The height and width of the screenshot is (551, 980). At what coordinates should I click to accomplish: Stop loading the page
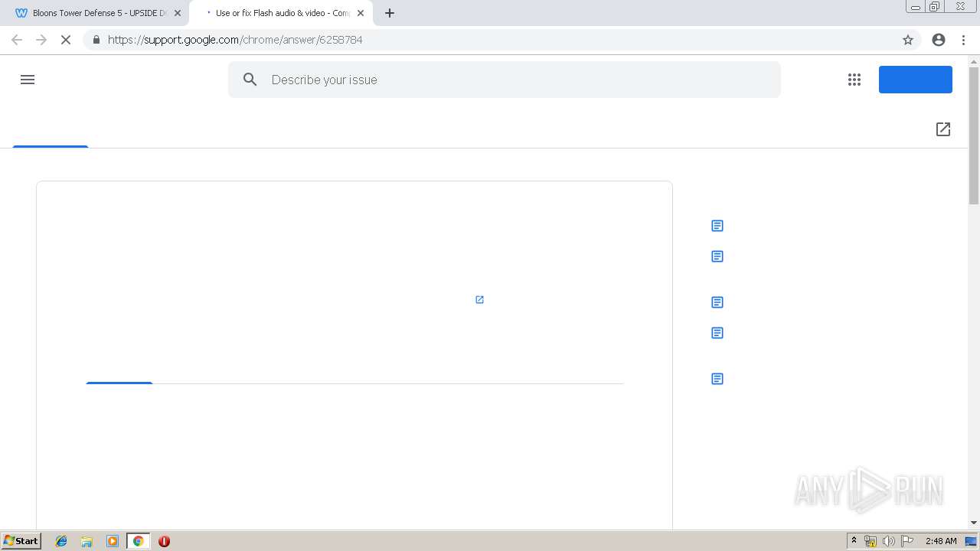[66, 40]
